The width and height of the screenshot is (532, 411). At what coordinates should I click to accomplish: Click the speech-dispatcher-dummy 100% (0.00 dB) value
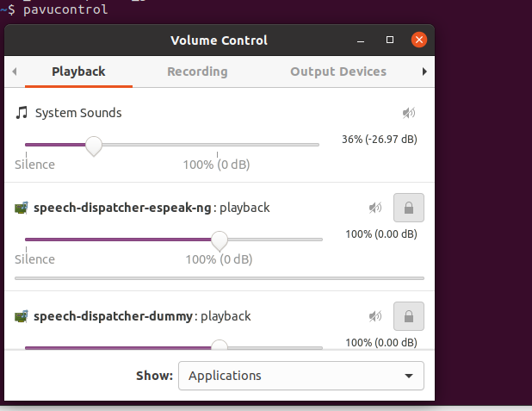[381, 343]
